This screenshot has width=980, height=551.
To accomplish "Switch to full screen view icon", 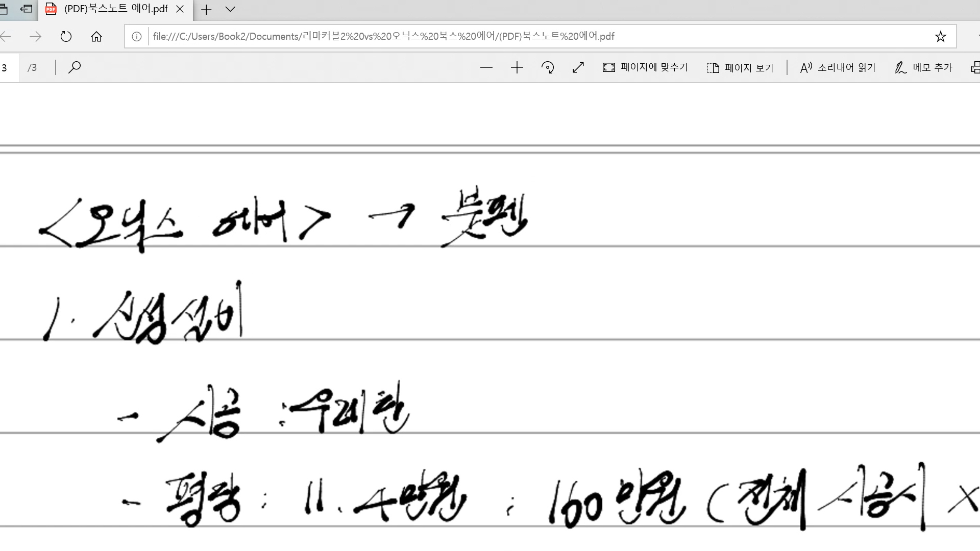I will 578,67.
